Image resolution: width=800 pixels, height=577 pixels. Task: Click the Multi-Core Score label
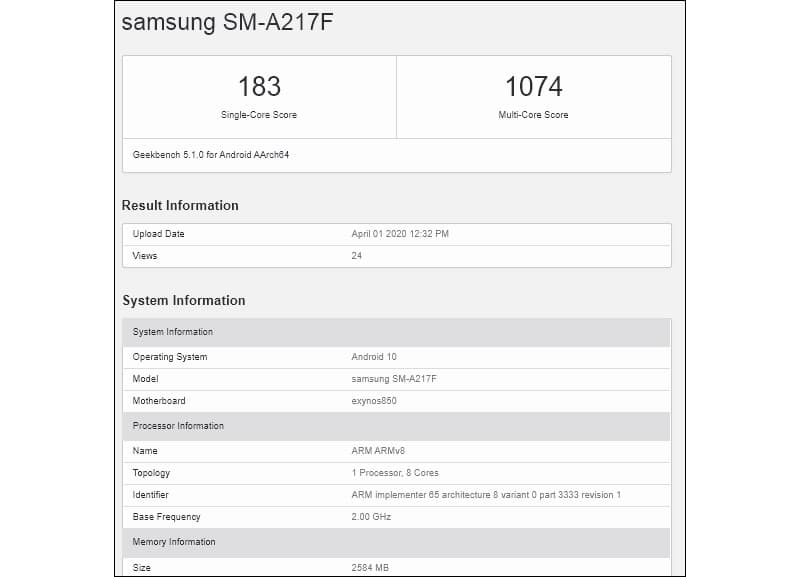tap(533, 115)
